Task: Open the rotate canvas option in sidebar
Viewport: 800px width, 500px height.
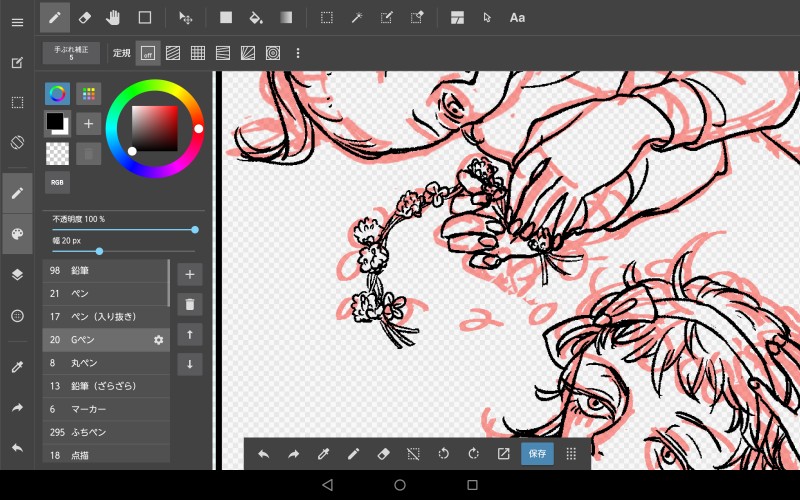Action: pyautogui.click(x=17, y=142)
